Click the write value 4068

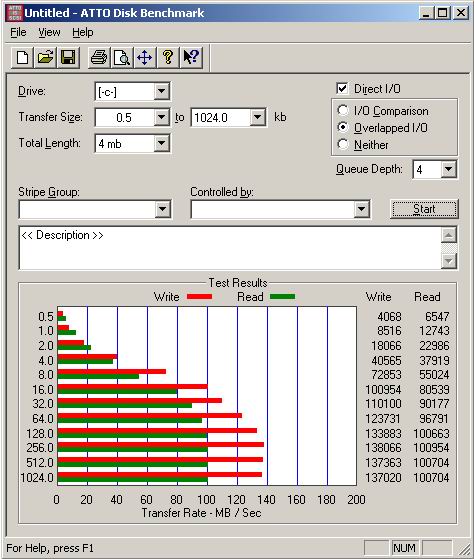coord(389,317)
